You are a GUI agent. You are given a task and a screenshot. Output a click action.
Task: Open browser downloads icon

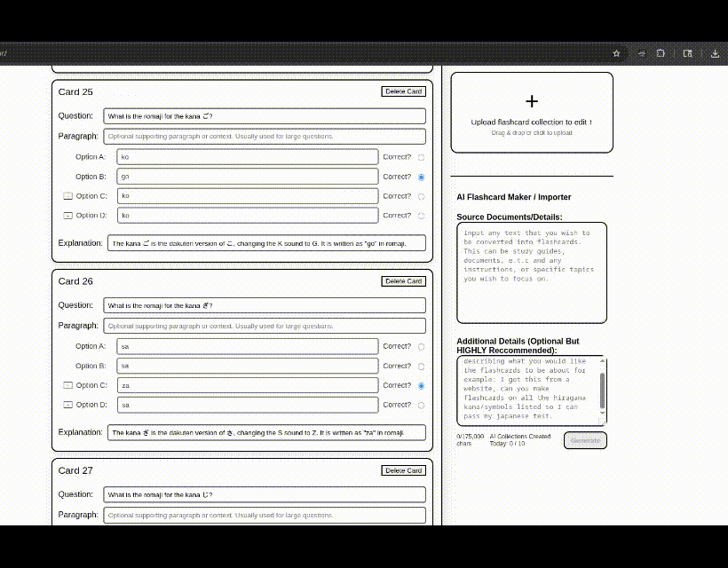tap(715, 53)
